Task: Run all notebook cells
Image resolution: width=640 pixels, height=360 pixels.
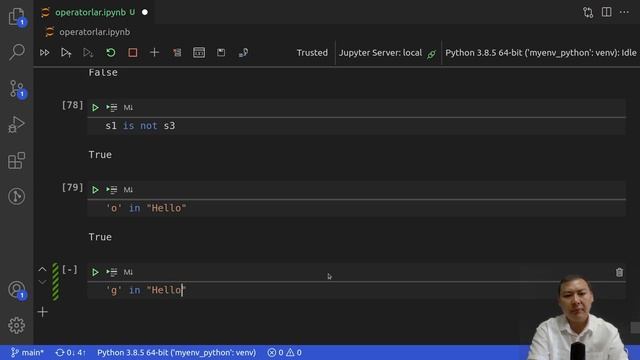Action: (44, 53)
